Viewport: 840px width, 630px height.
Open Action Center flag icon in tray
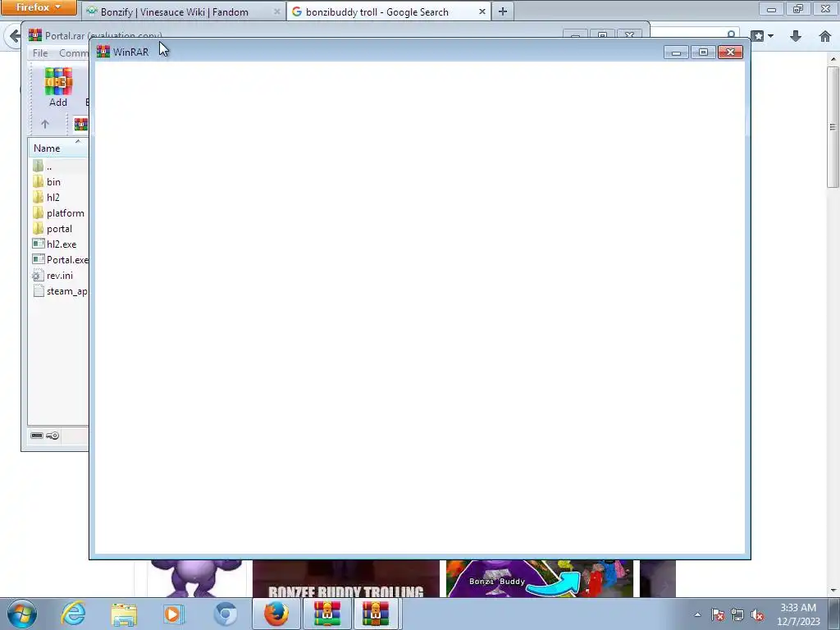click(x=719, y=614)
